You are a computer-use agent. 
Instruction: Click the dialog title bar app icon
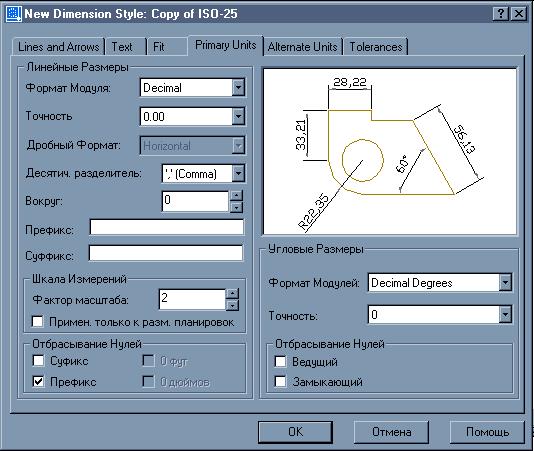tap(14, 14)
